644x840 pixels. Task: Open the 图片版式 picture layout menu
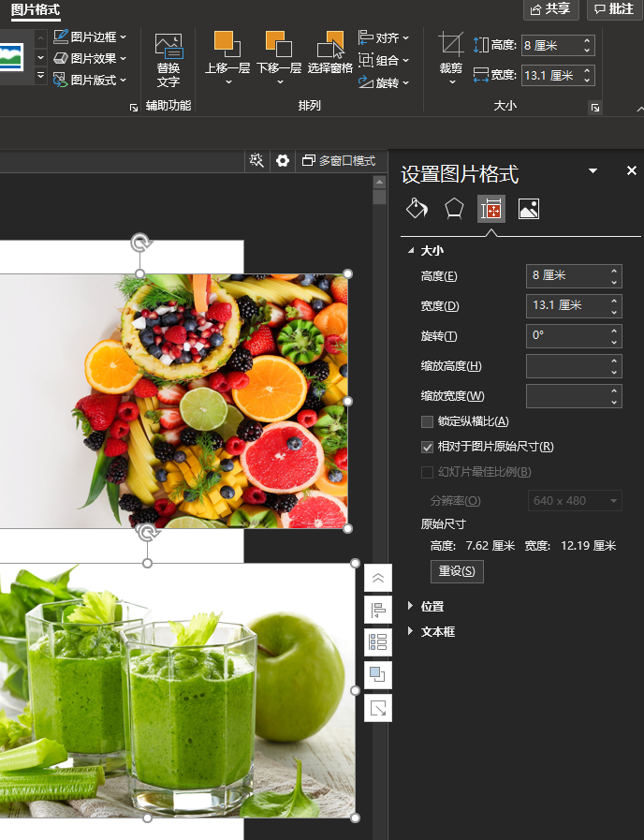tap(91, 80)
